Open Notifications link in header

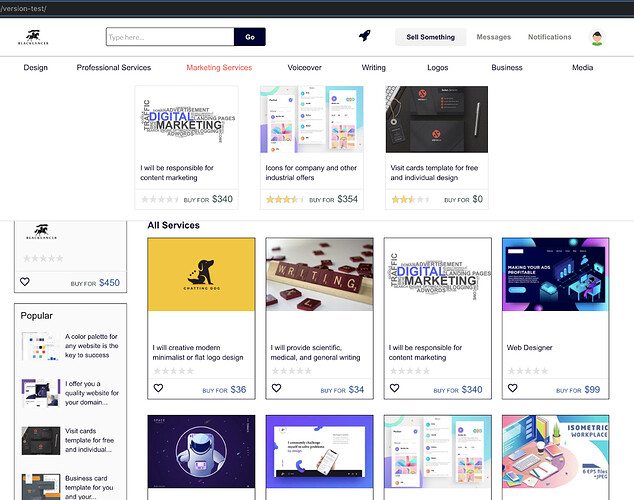(x=549, y=37)
